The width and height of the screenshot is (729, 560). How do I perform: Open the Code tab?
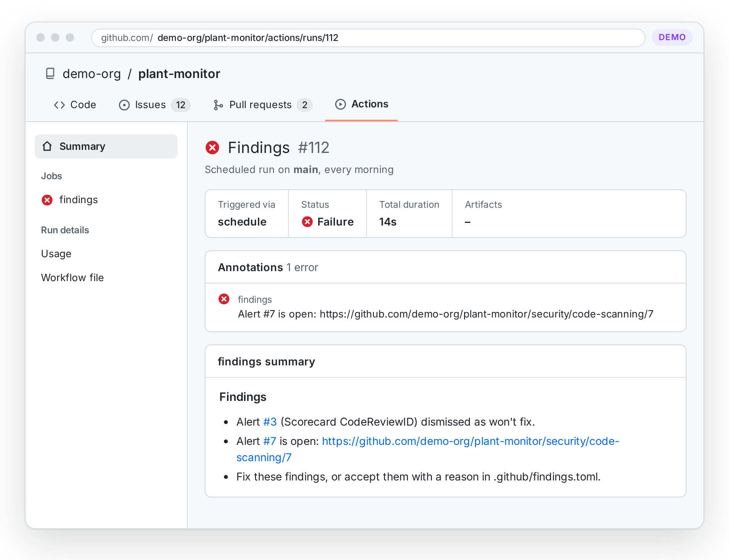point(75,105)
